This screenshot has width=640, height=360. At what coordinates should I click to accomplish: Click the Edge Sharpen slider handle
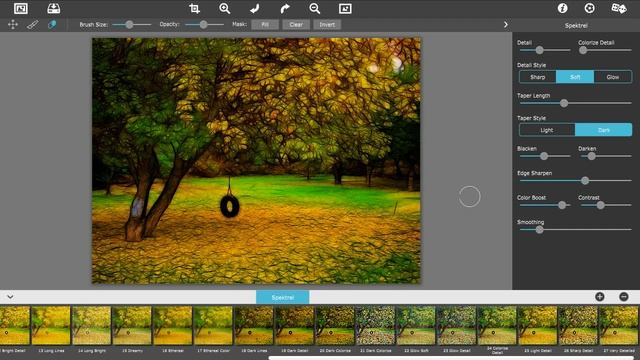point(585,180)
